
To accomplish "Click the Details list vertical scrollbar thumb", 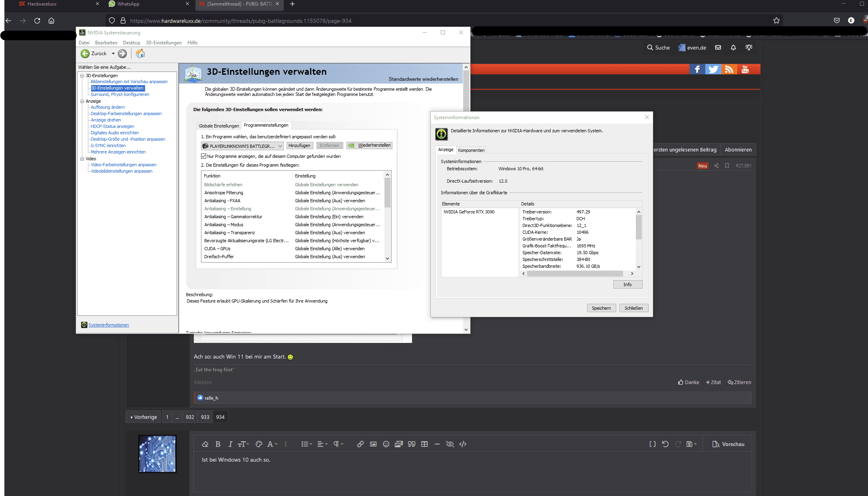I will tap(639, 227).
